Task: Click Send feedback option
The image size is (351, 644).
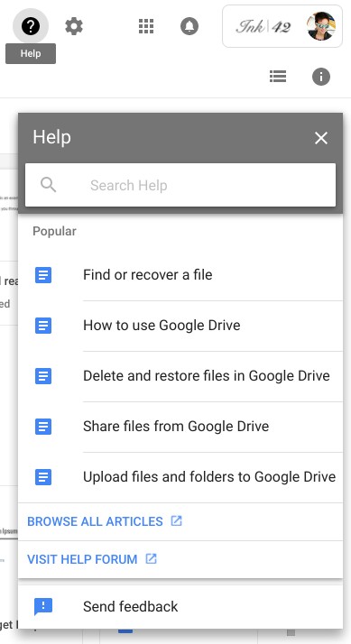Action: 180,607
